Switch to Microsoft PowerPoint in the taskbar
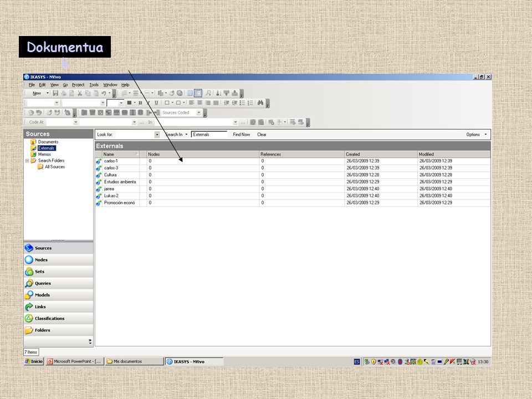 (x=75, y=362)
